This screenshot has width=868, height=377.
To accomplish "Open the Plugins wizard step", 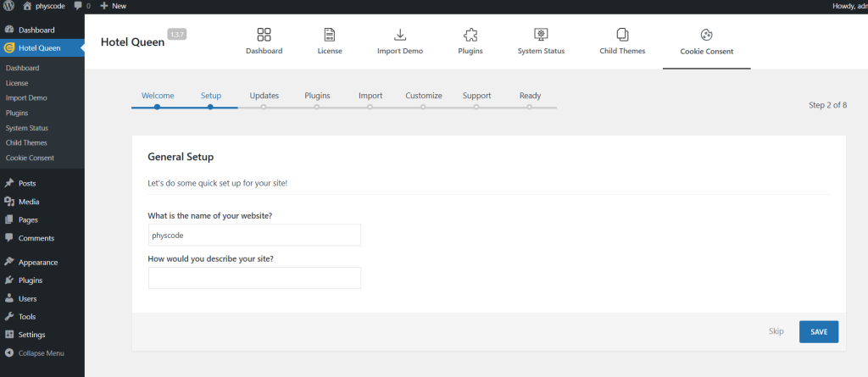I will click(x=317, y=96).
